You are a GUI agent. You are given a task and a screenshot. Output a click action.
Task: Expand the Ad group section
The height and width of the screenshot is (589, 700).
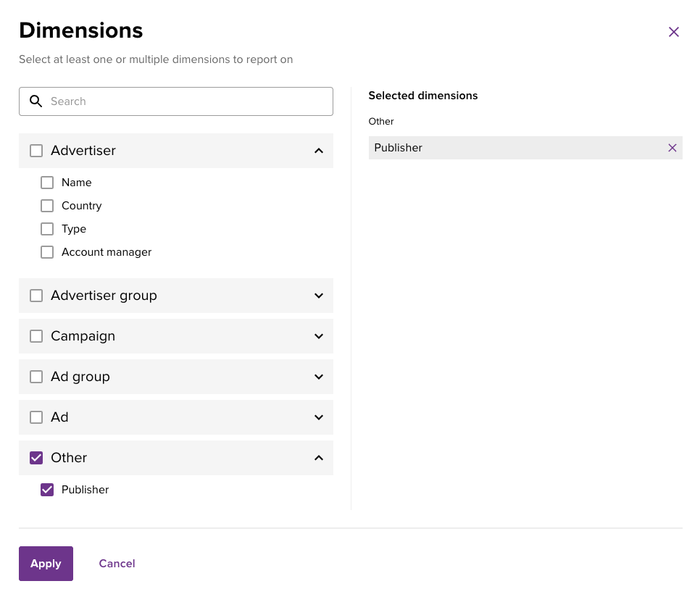tap(319, 377)
